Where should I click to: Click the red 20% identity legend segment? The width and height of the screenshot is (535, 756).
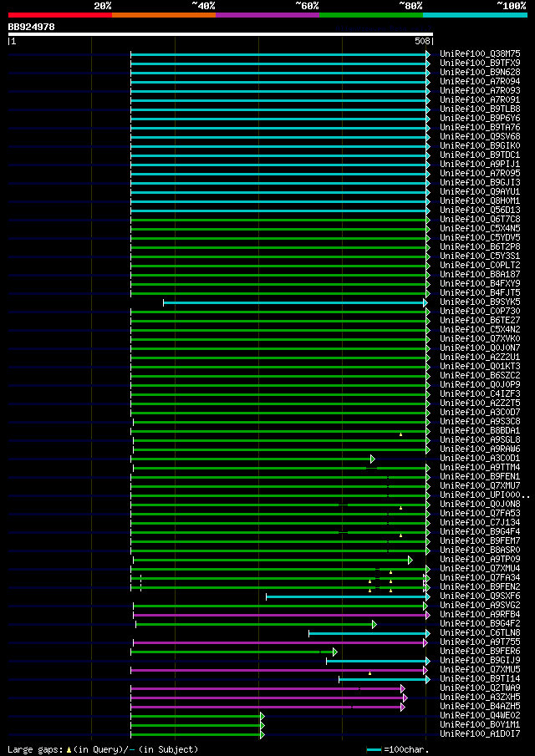pos(60,15)
